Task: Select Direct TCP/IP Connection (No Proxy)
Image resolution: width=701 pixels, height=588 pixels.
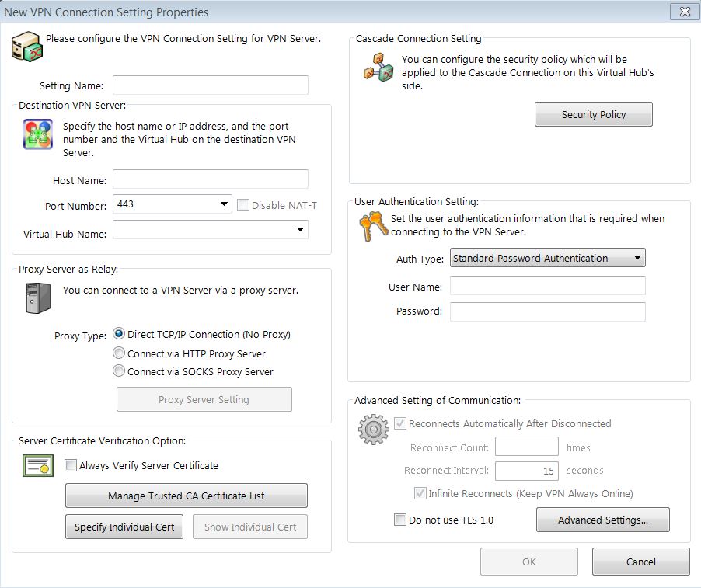Action: coord(119,336)
